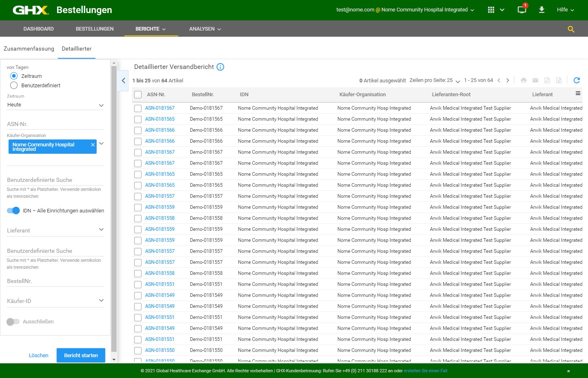Open the first ASN-0181551 link
Screen dimensions: 588x378
[x=160, y=284]
